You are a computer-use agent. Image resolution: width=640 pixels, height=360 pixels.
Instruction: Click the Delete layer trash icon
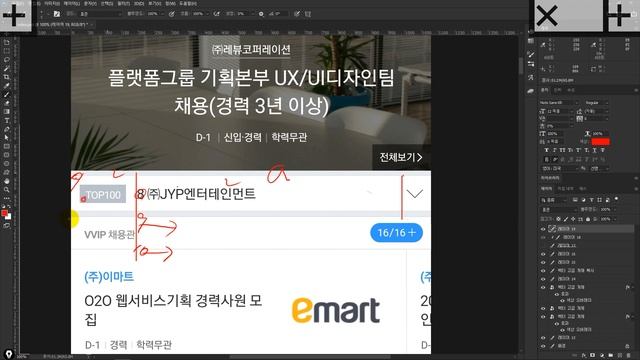point(629,356)
